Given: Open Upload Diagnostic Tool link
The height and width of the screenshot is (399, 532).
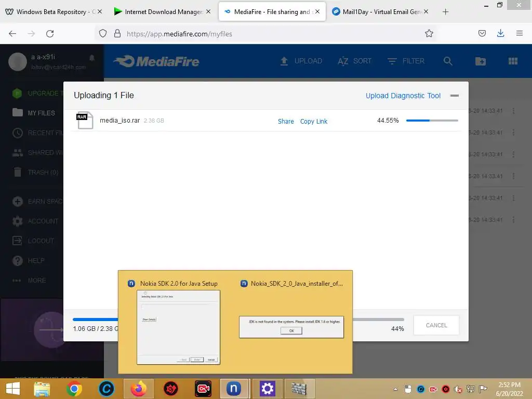Looking at the screenshot, I should click(x=403, y=96).
